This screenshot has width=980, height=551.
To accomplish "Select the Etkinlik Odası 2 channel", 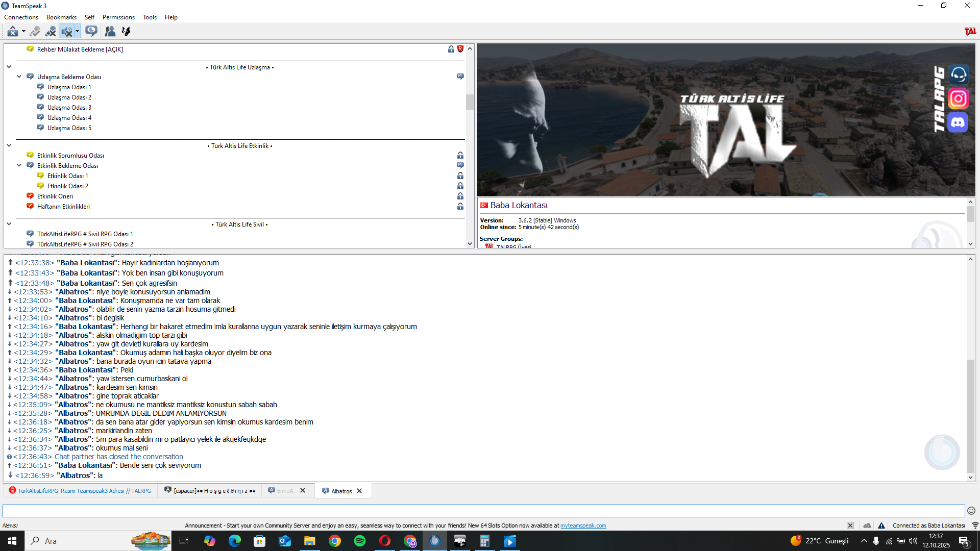I will 68,186.
